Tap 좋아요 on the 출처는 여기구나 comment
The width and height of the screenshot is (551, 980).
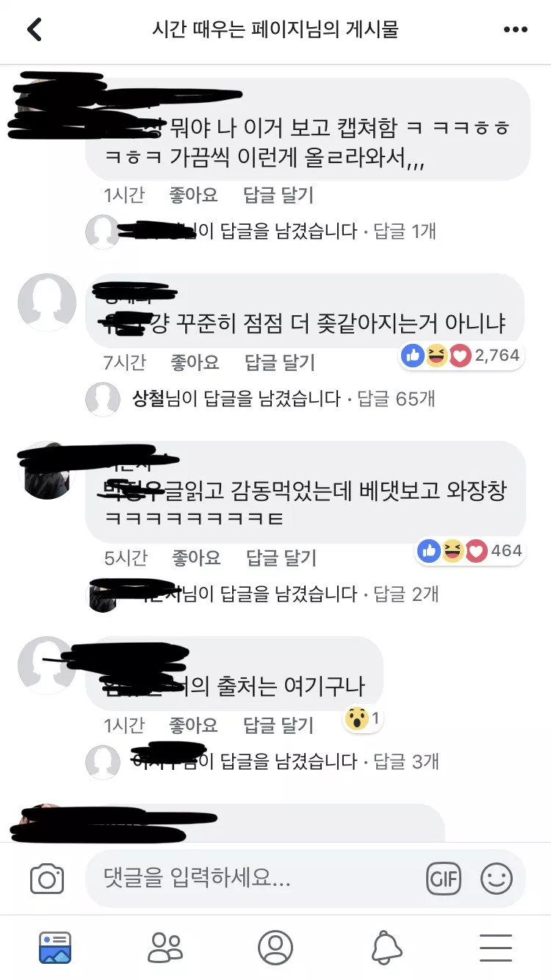194,726
